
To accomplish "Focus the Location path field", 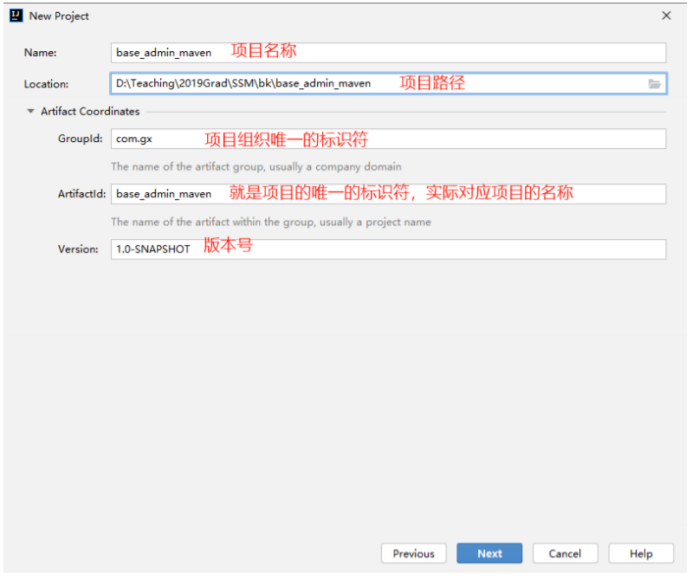I will (x=388, y=84).
